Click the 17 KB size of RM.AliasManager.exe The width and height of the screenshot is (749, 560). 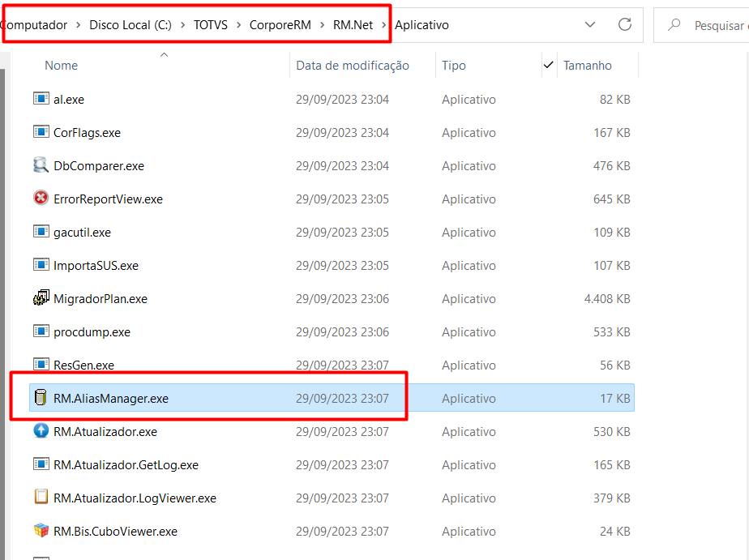point(615,398)
